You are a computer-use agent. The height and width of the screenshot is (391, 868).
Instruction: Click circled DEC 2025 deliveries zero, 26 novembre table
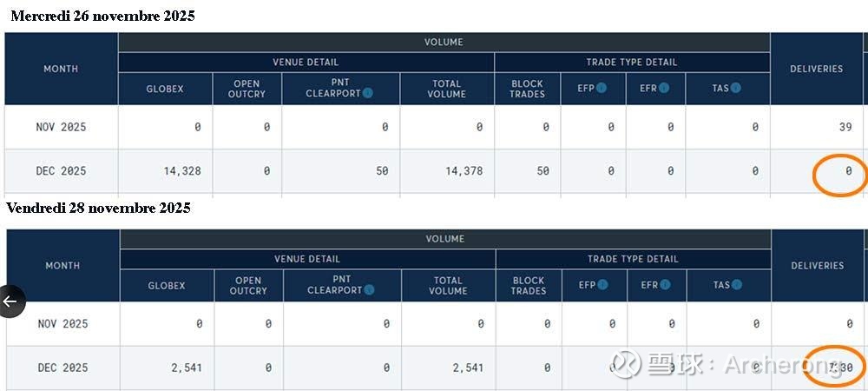(848, 171)
